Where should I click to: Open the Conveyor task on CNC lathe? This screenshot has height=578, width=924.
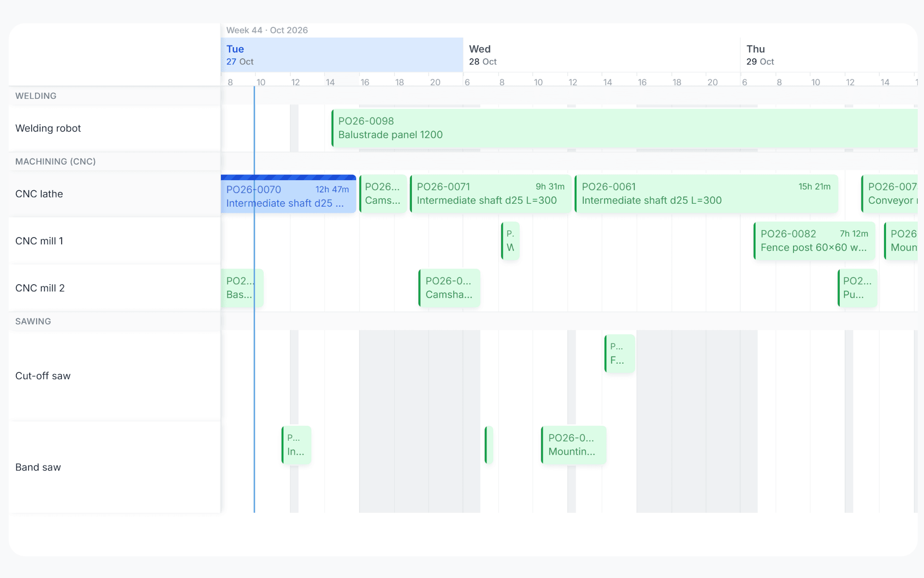889,194
